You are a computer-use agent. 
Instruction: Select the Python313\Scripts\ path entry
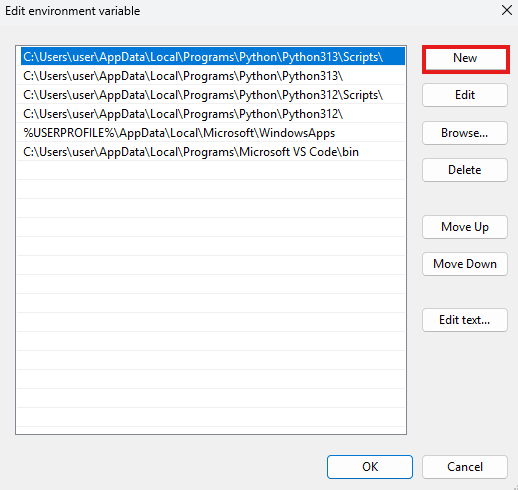click(x=211, y=57)
